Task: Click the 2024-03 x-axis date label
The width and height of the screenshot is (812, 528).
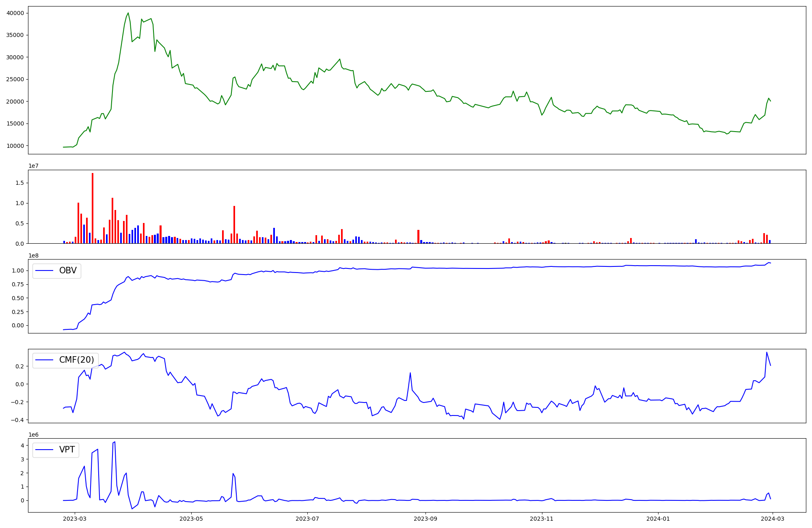Action: [772, 519]
